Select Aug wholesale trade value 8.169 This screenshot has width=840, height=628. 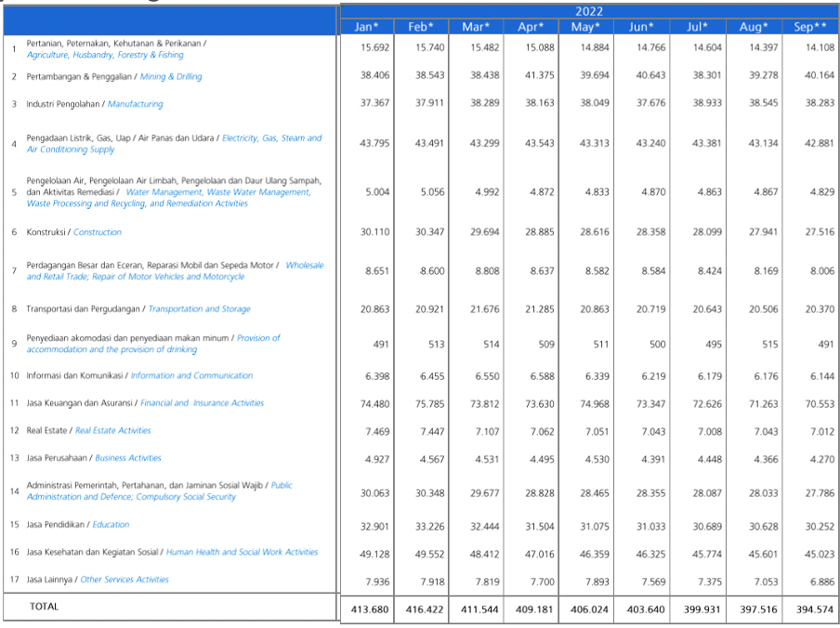[766, 271]
